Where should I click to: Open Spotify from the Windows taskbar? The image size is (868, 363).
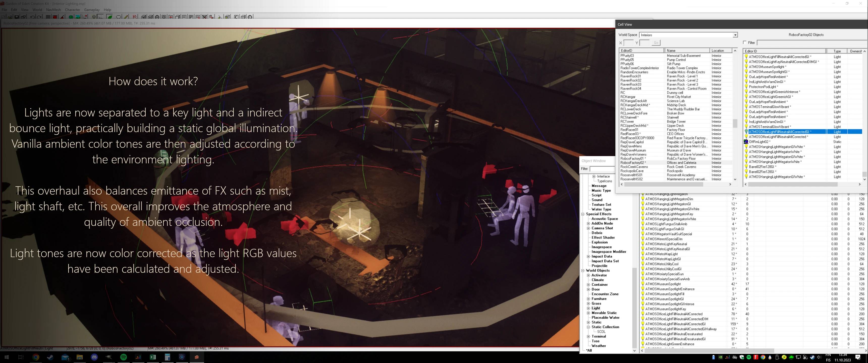coord(123,357)
